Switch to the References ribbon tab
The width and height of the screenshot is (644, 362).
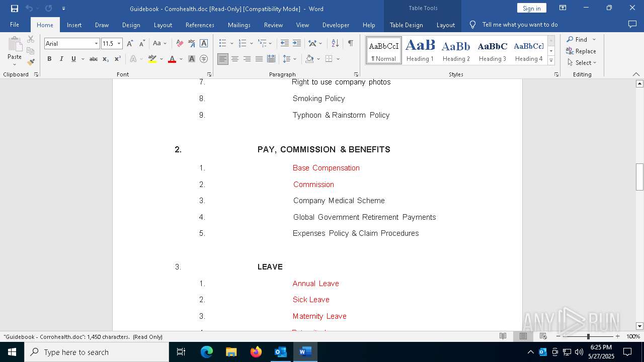[200, 25]
